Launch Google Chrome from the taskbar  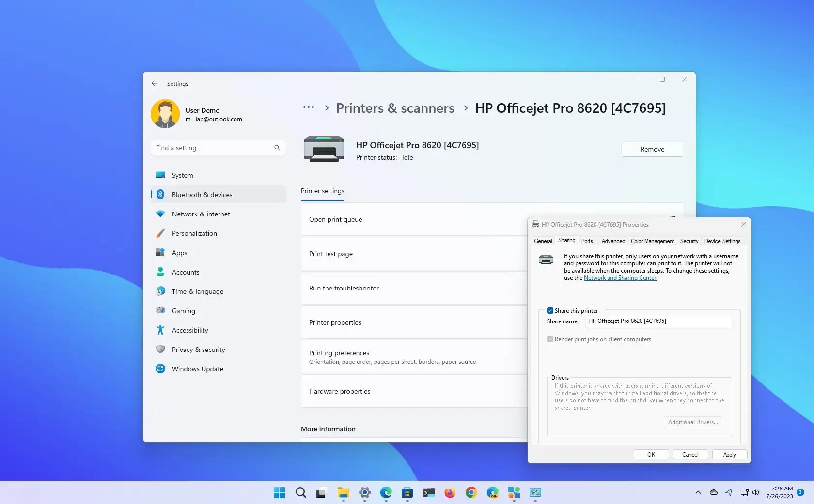click(x=470, y=493)
